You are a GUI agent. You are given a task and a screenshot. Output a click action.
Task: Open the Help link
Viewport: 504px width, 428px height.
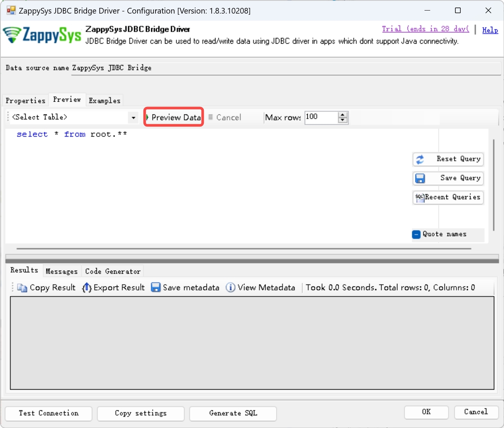coord(490,30)
